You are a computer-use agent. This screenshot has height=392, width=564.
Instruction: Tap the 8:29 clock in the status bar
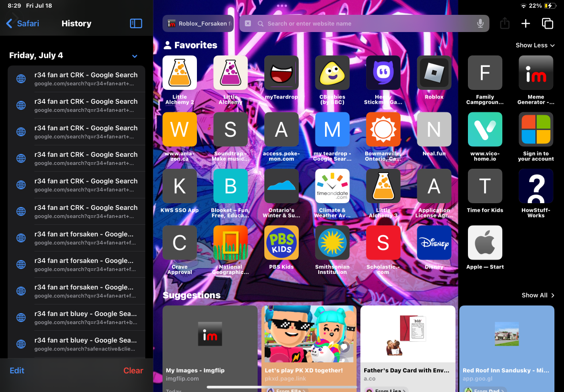tap(14, 6)
